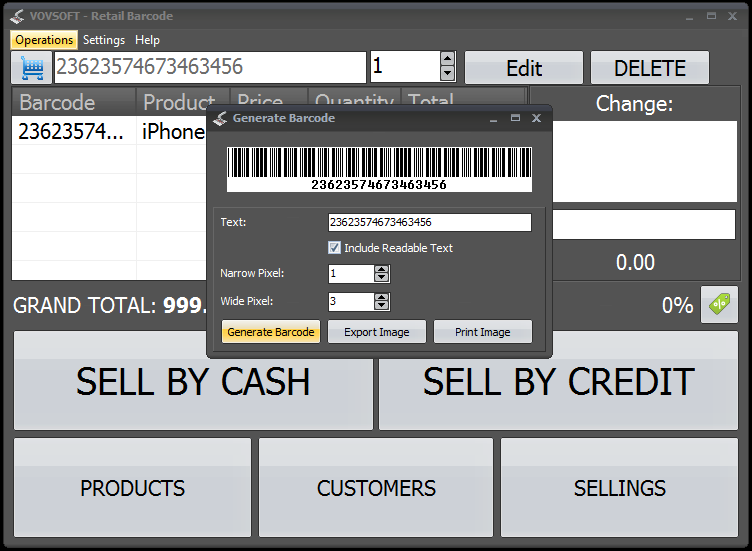This screenshot has height=551, width=752.
Task: Select the iPhone product cell
Action: [x=173, y=131]
